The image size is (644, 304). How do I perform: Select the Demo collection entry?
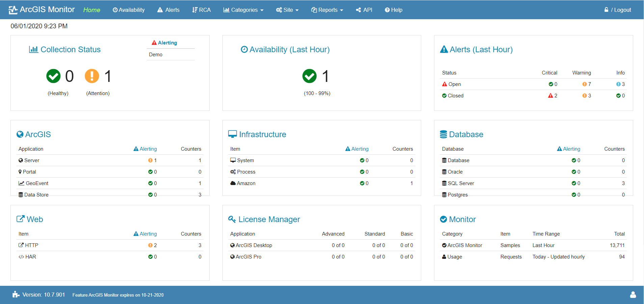coord(171,55)
